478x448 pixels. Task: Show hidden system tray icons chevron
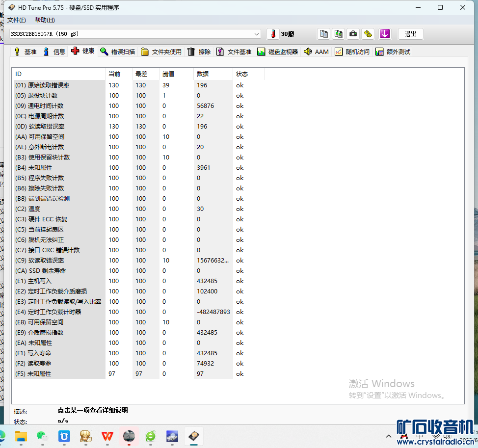point(388,436)
